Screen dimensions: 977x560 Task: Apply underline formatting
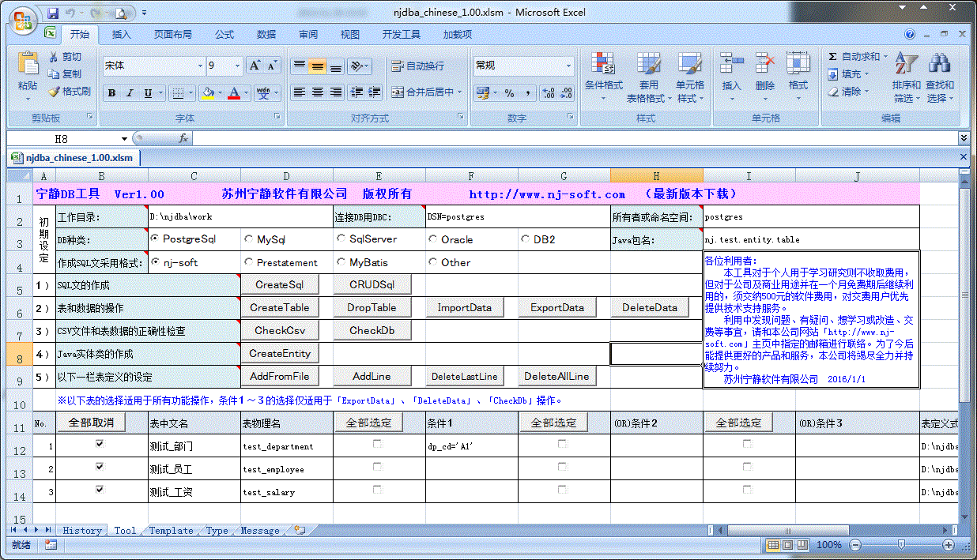148,93
